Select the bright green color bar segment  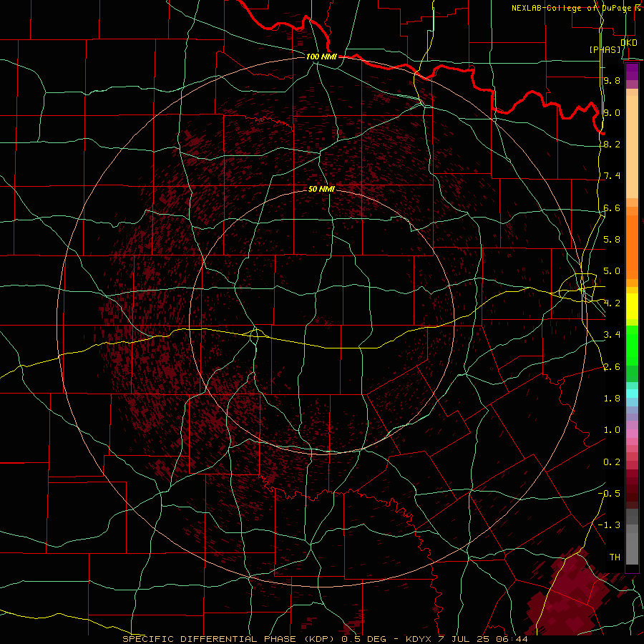coord(632,346)
